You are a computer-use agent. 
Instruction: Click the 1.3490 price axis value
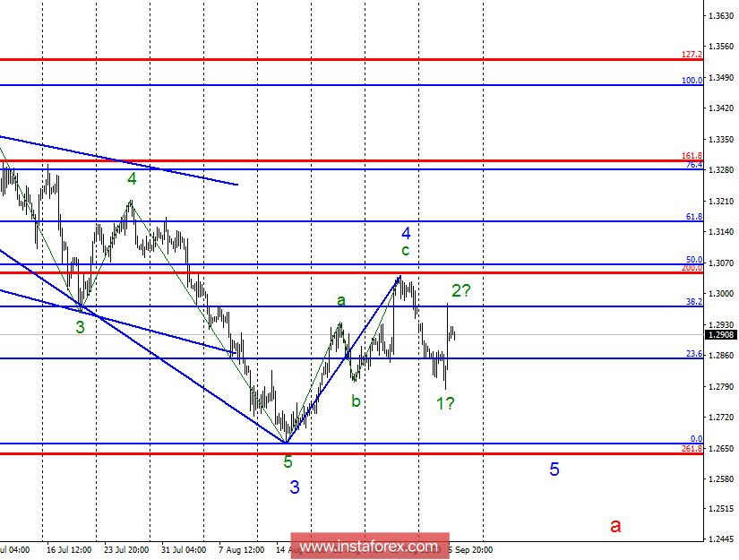(x=721, y=77)
